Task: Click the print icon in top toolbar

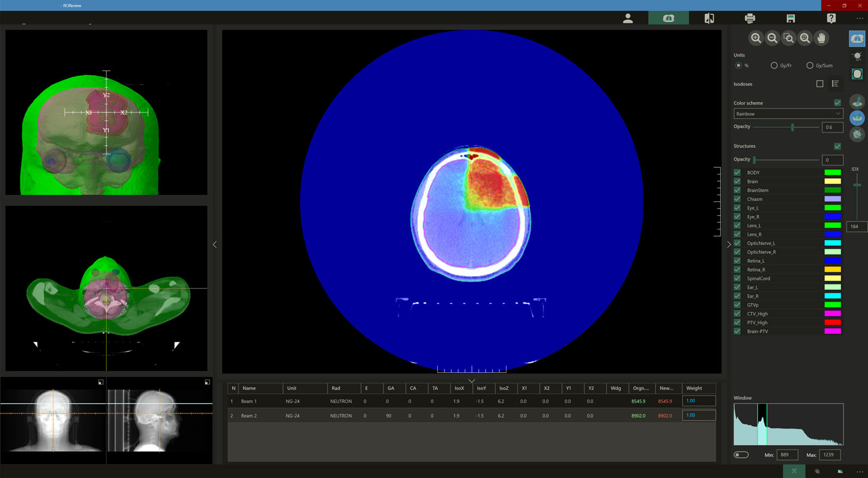Action: click(x=750, y=19)
